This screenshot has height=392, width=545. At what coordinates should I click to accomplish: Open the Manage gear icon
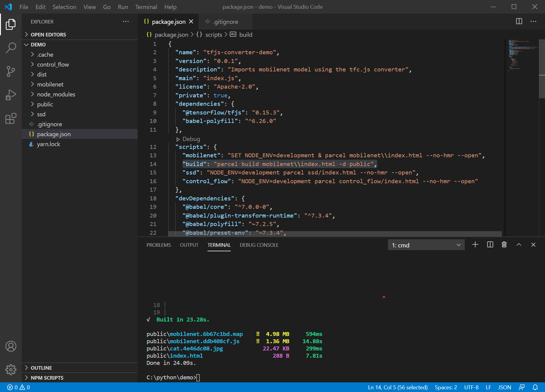[x=11, y=369]
